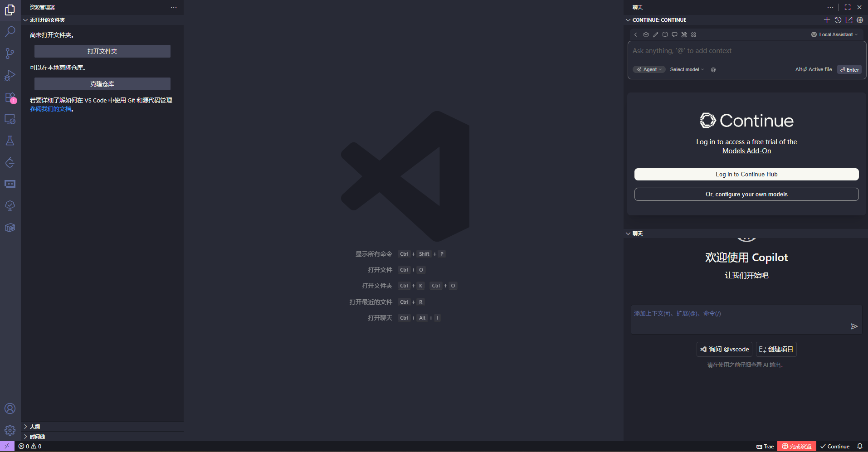Open the Accounts menu icon

pyautogui.click(x=10, y=408)
